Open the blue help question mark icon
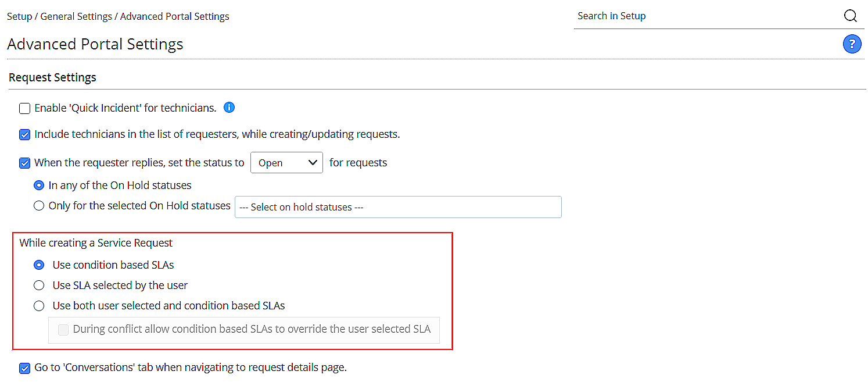The height and width of the screenshot is (389, 868). tap(852, 44)
